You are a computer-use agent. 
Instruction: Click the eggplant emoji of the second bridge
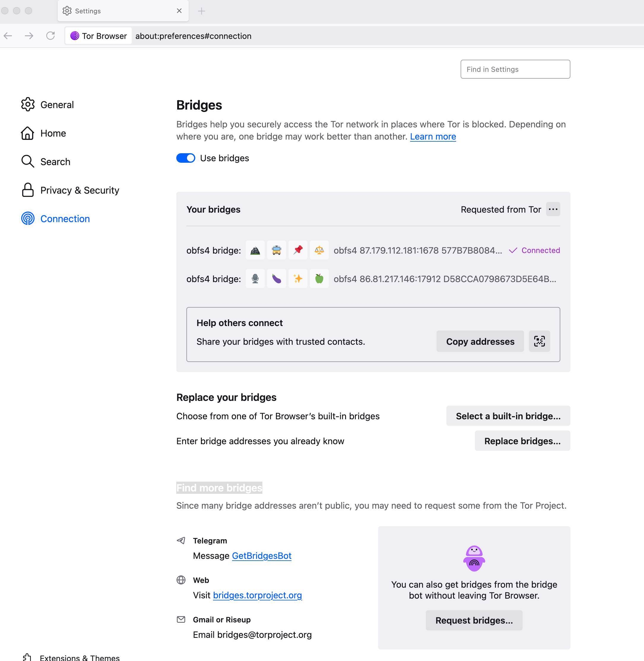(x=277, y=279)
